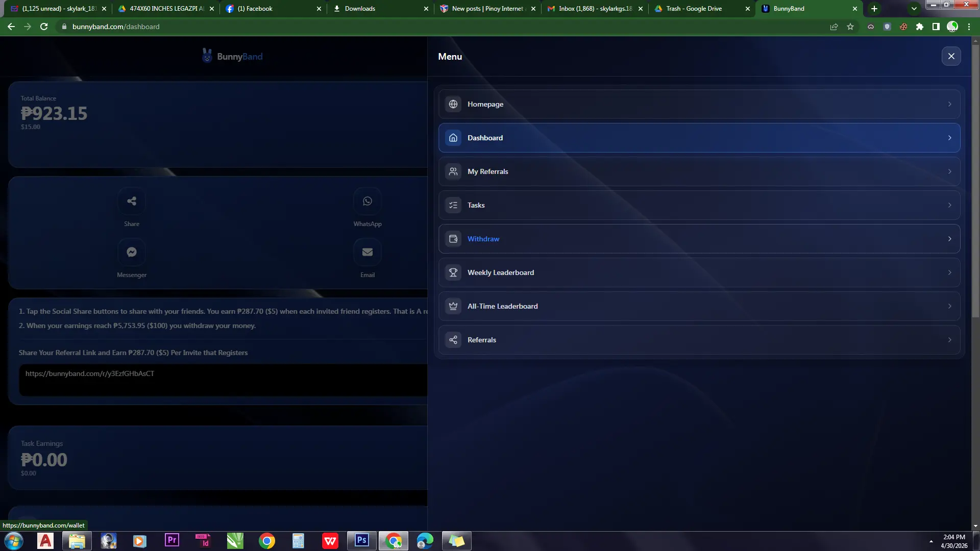
Task: Click the My Referrals people icon
Action: point(453,171)
